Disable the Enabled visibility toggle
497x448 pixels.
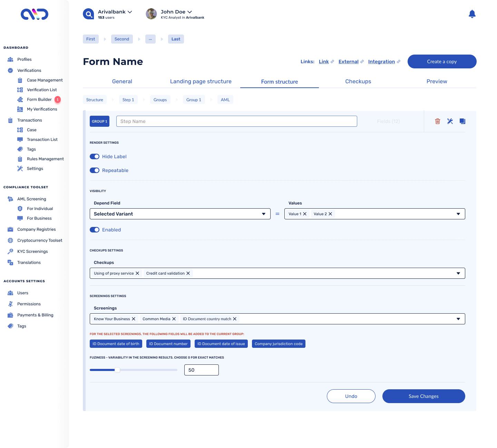coord(95,230)
